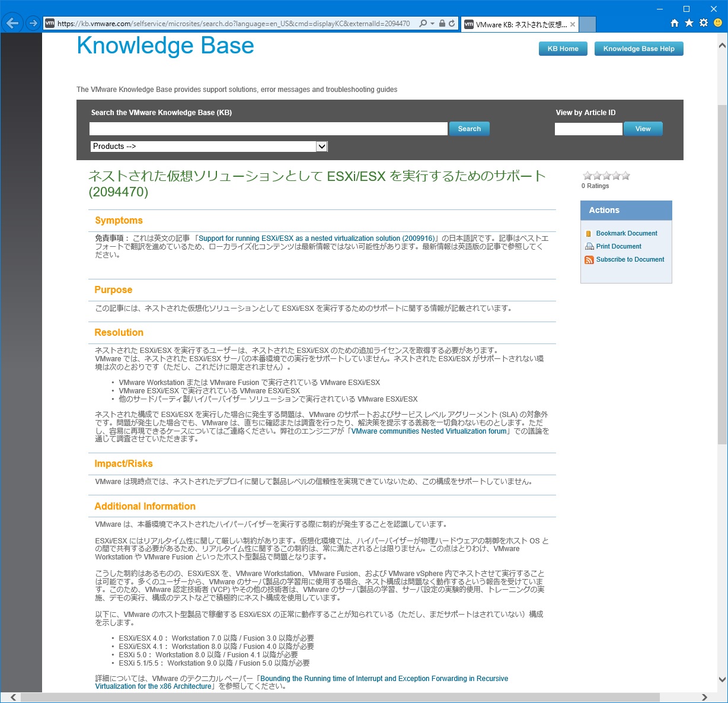Open Favorites star icon
728x703 pixels.
pos(689,23)
